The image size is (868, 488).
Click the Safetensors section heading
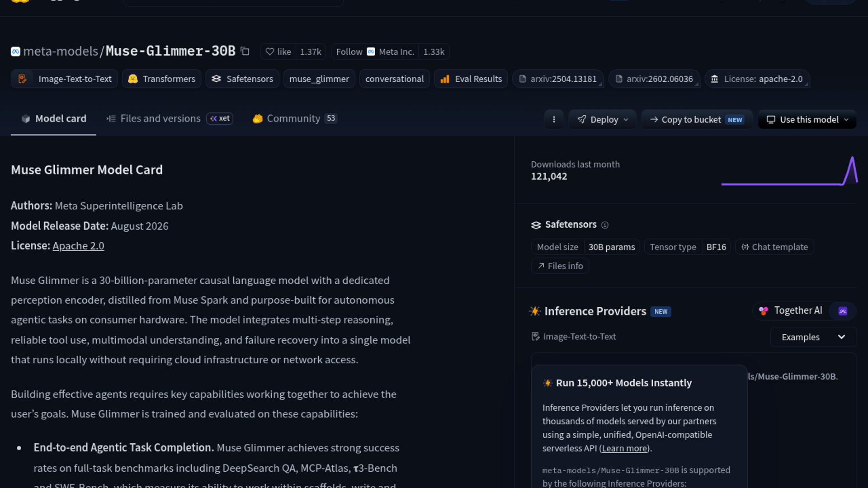571,225
